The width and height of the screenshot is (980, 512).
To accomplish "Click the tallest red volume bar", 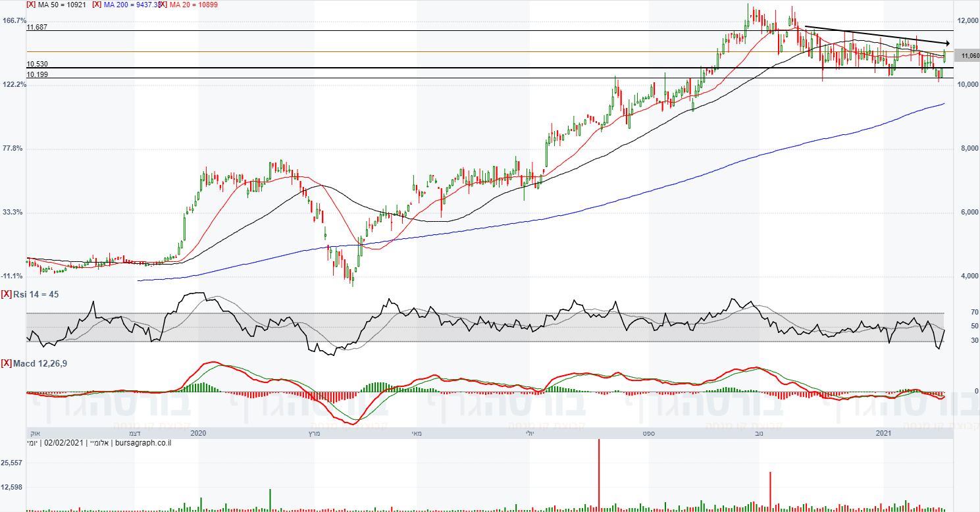I will pos(599,474).
